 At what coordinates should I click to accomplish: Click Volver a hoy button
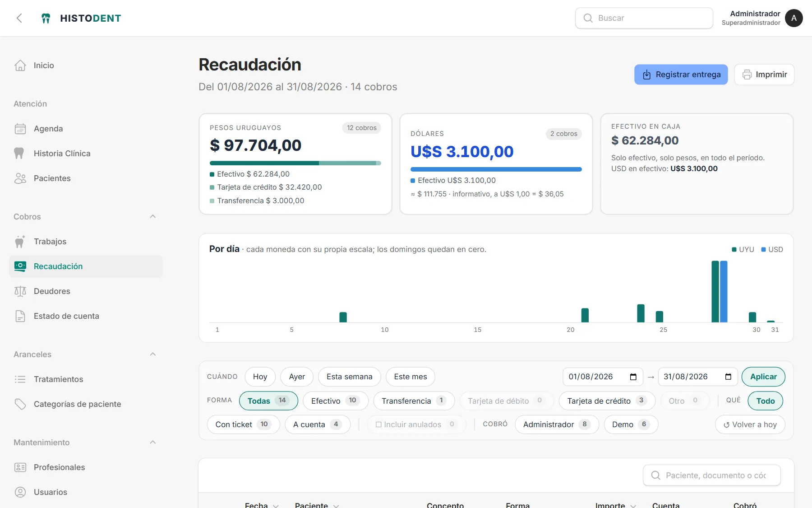pyautogui.click(x=750, y=424)
